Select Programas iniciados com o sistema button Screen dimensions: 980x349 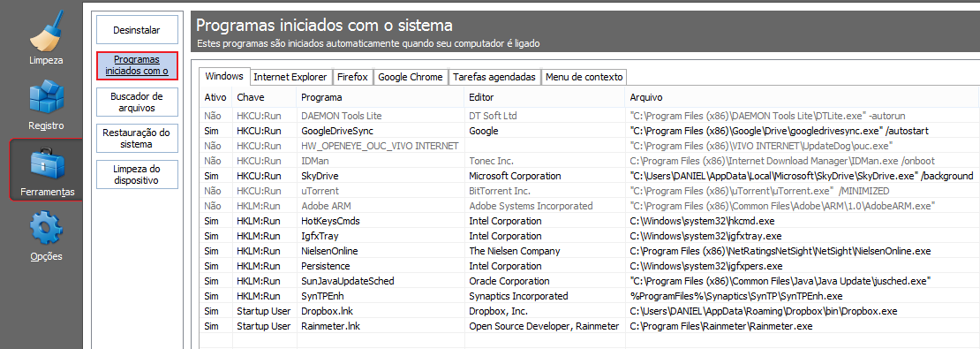[x=137, y=65]
